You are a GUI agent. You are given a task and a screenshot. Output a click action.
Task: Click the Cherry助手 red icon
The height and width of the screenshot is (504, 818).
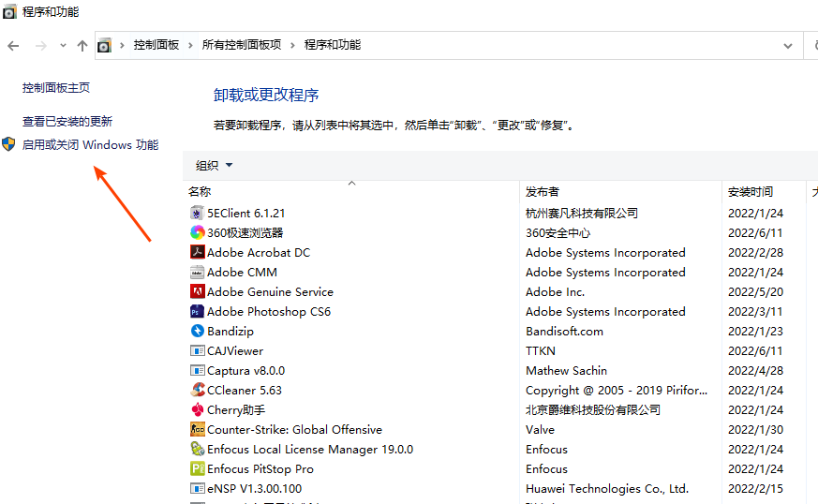(197, 409)
